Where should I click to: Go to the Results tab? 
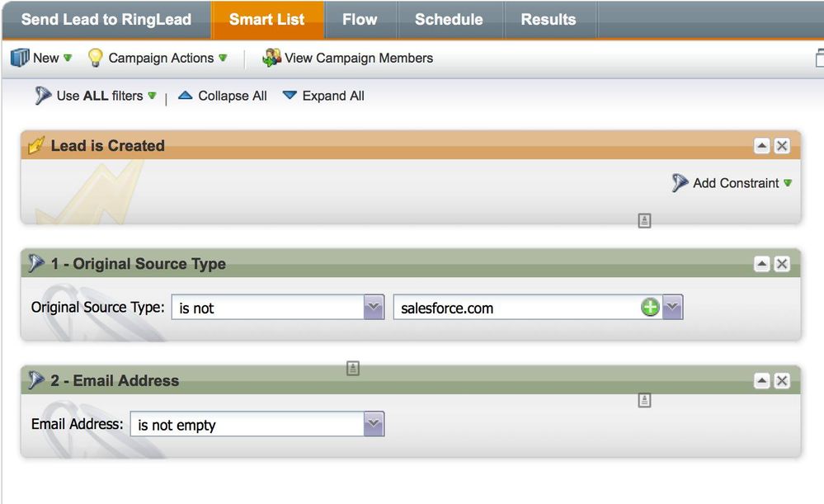(x=548, y=20)
